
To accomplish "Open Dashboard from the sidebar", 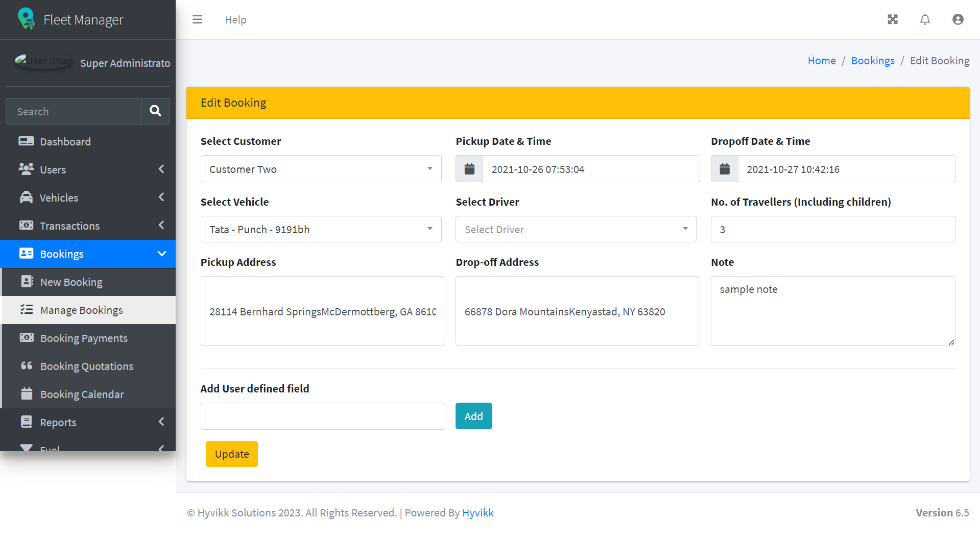I will coord(88,141).
